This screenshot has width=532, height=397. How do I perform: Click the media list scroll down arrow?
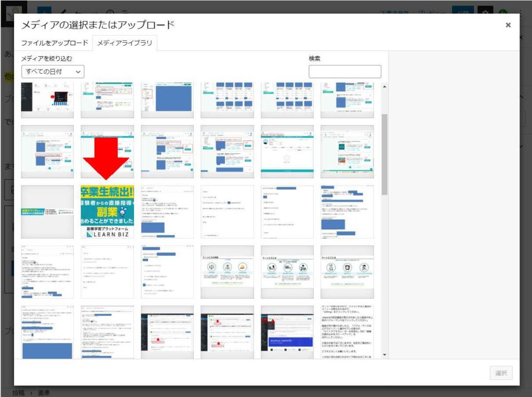click(384, 355)
